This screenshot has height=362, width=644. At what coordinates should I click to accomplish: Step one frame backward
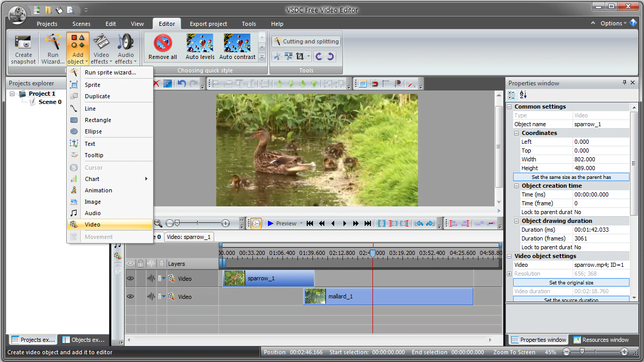point(333,223)
